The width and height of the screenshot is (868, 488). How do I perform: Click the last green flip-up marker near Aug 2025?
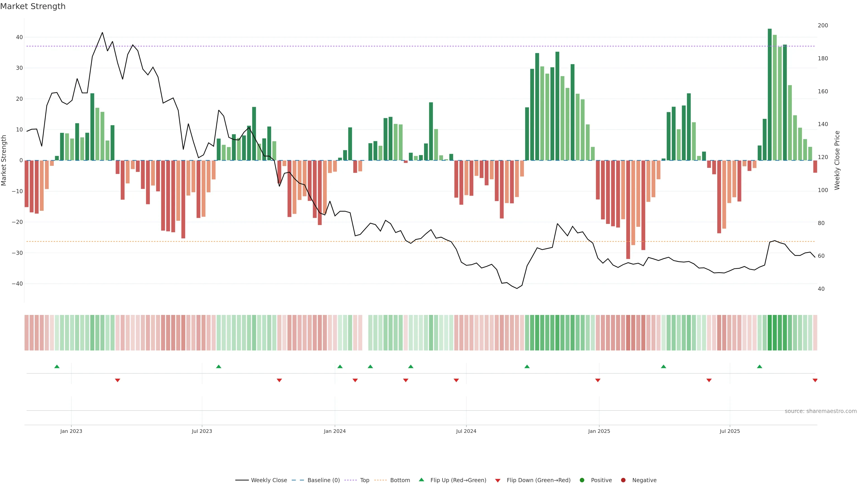[x=759, y=366]
